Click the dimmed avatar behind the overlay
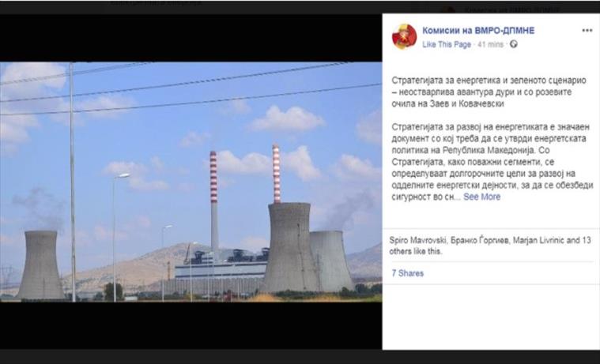 449,10
